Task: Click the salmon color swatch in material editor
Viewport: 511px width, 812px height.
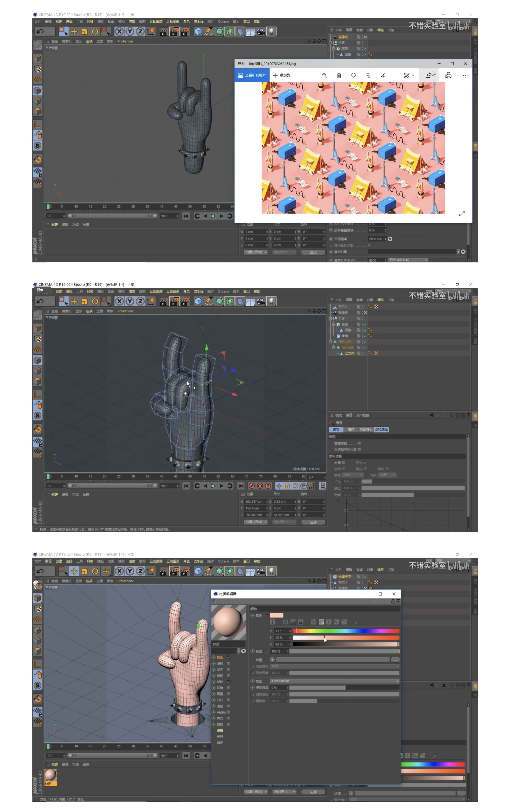Action: 276,615
